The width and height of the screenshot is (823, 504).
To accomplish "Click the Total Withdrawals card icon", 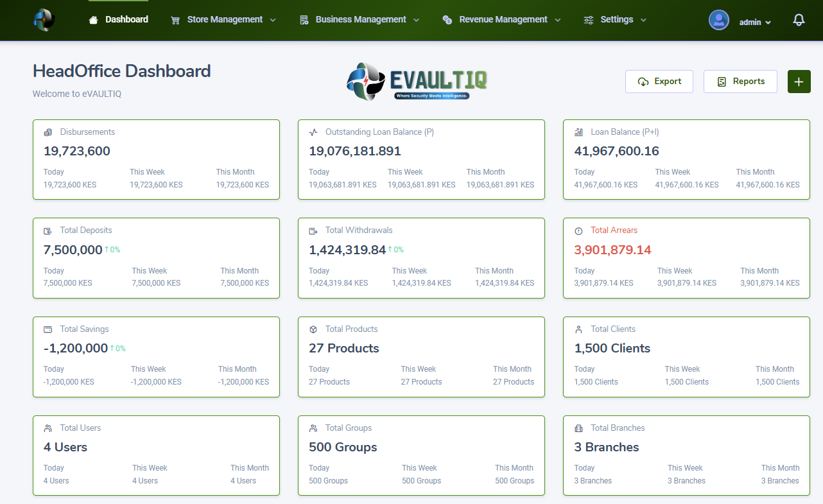I will [x=313, y=230].
